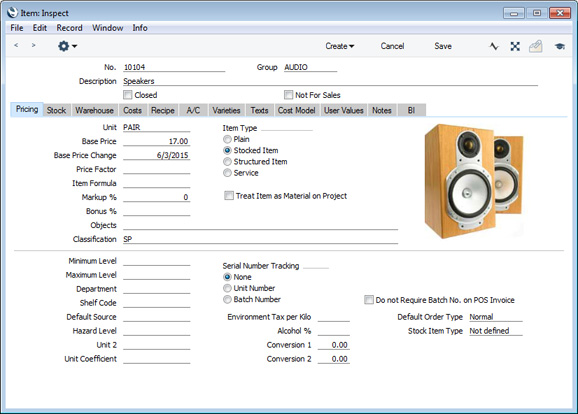Click the Objects field
Screen dimensions: 578x414
click(261, 225)
